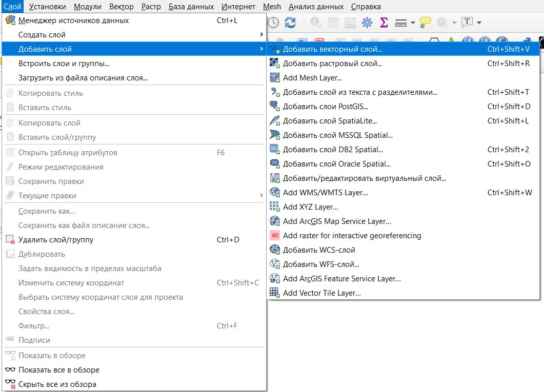Choose Скрыть все из обзора
The width and height of the screenshot is (544, 392).
pyautogui.click(x=134, y=384)
